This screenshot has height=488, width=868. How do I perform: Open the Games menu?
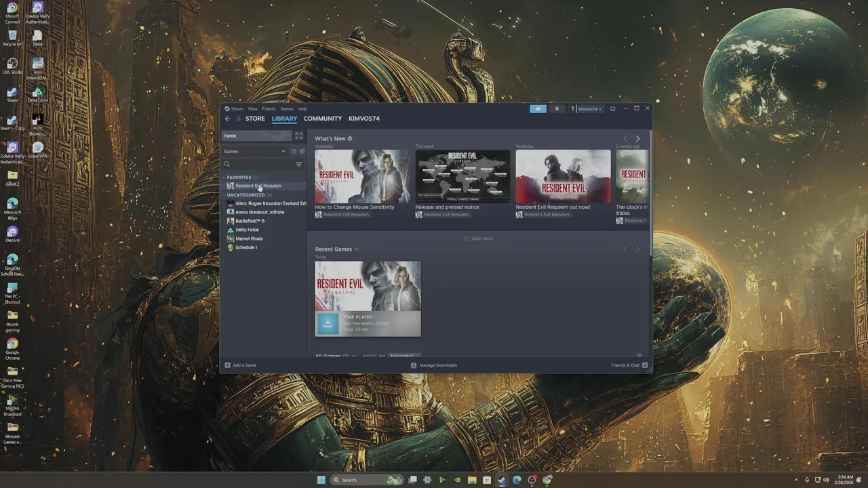click(x=287, y=108)
